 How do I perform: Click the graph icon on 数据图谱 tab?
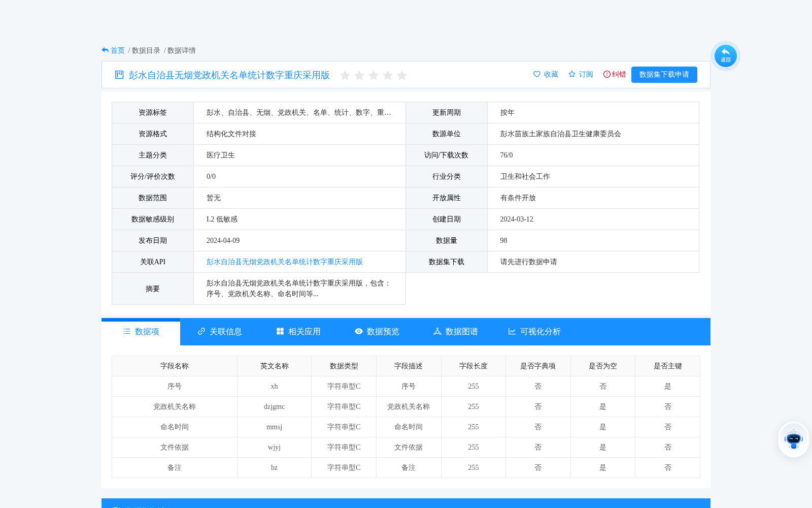point(437,331)
